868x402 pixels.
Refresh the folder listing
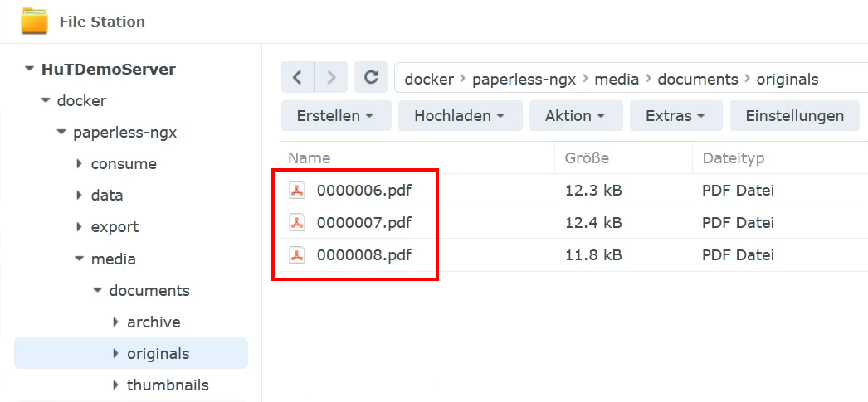point(371,77)
